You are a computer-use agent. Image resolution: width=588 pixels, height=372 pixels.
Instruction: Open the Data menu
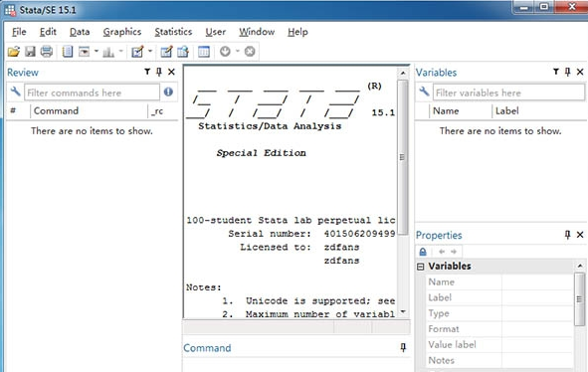[x=80, y=32]
